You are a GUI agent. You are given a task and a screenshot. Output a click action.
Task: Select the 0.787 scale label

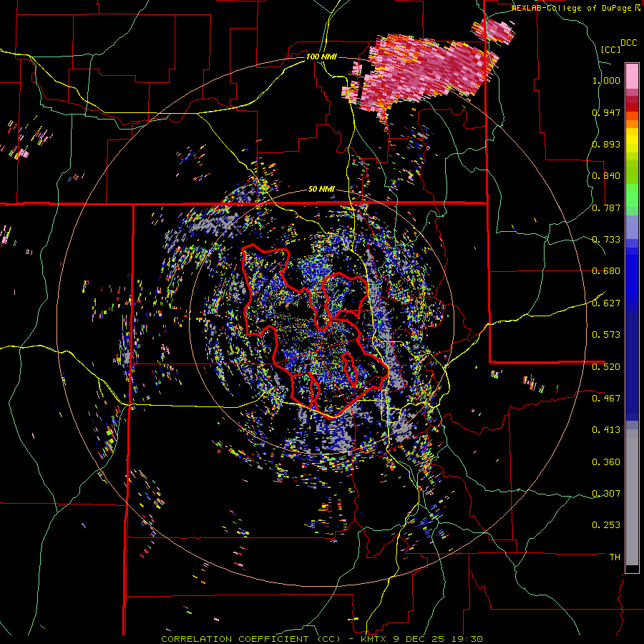click(606, 208)
